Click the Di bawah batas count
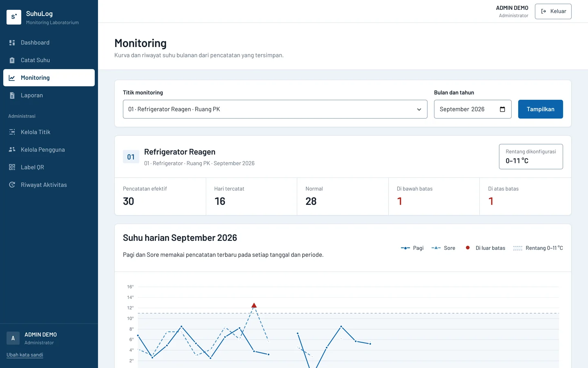 (400, 201)
